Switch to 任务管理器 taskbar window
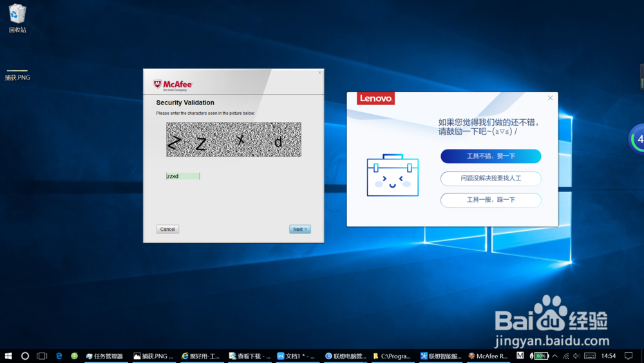Screen dimensions: 644x363 tap(104, 356)
